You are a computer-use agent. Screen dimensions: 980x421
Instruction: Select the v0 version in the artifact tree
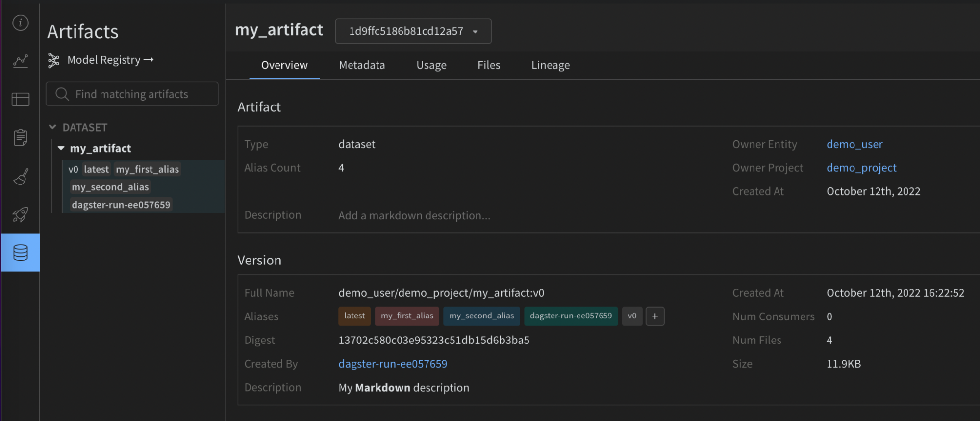74,170
